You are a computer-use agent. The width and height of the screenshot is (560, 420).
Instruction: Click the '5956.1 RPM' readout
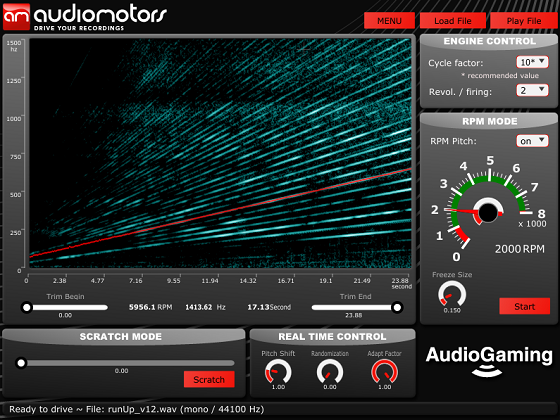150,307
